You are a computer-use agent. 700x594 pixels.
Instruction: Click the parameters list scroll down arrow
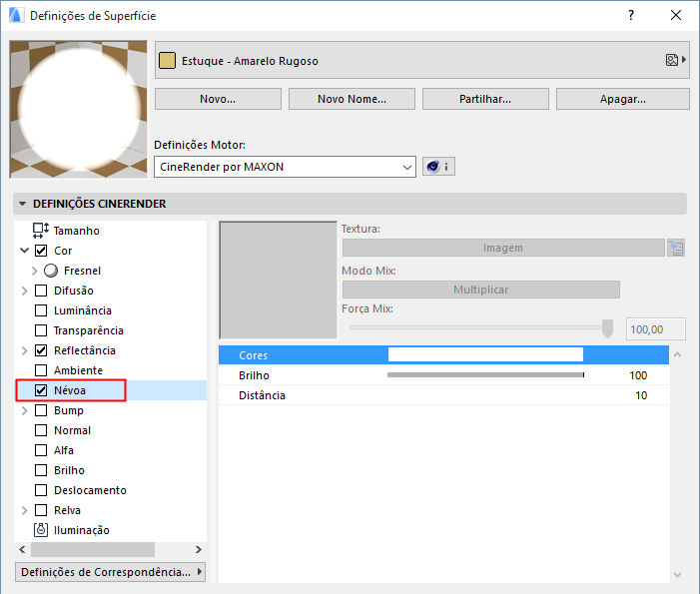coord(677,575)
